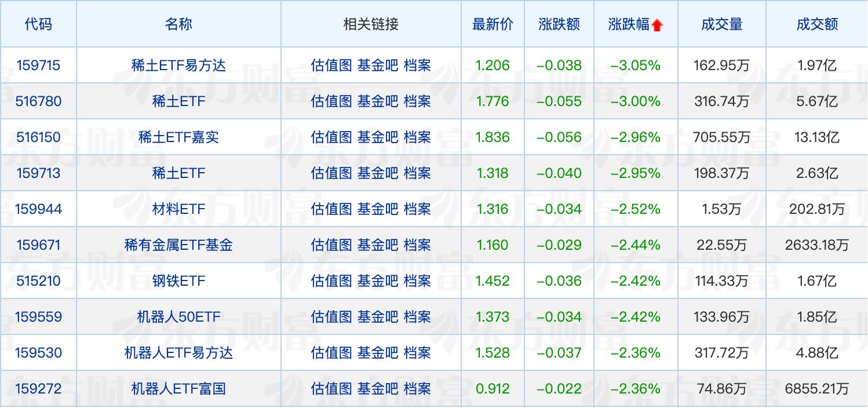Viewport: 868px width, 408px height.
Task: Open 材料ETF name link
Action: (178, 209)
